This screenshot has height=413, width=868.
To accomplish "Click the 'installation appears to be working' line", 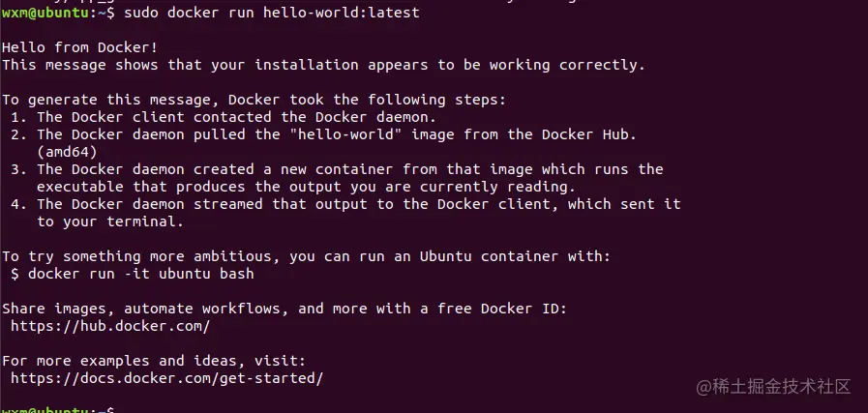I will tap(323, 65).
